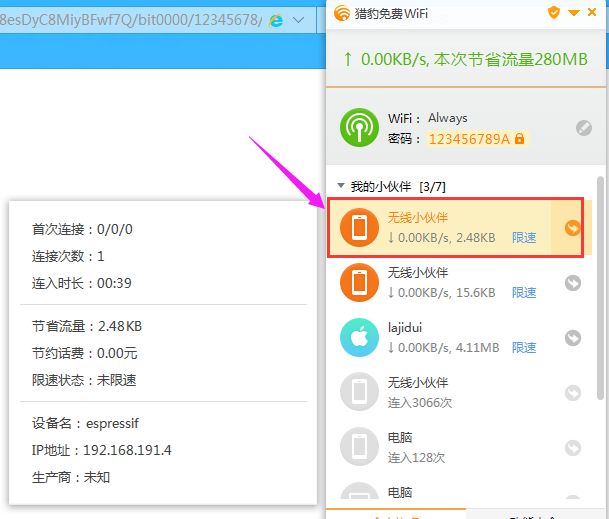
Task: Select 无线小伙伴 device with 15.6KB
Action: click(x=459, y=282)
